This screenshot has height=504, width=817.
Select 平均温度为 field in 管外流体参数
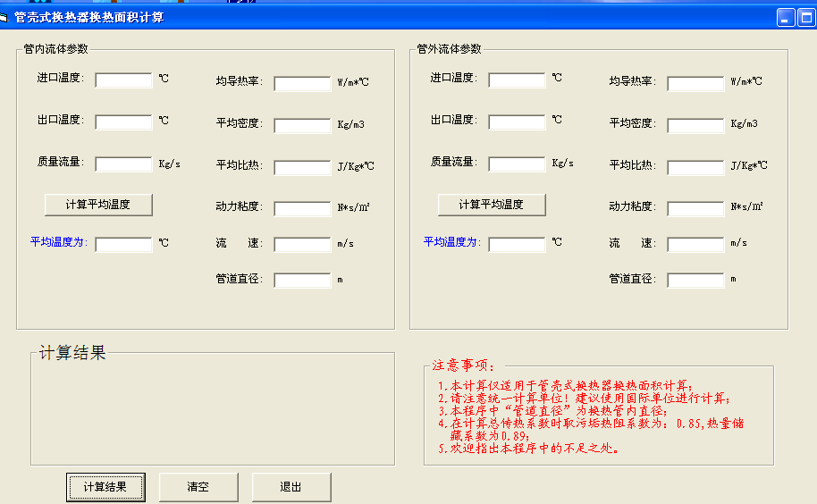pyautogui.click(x=517, y=244)
